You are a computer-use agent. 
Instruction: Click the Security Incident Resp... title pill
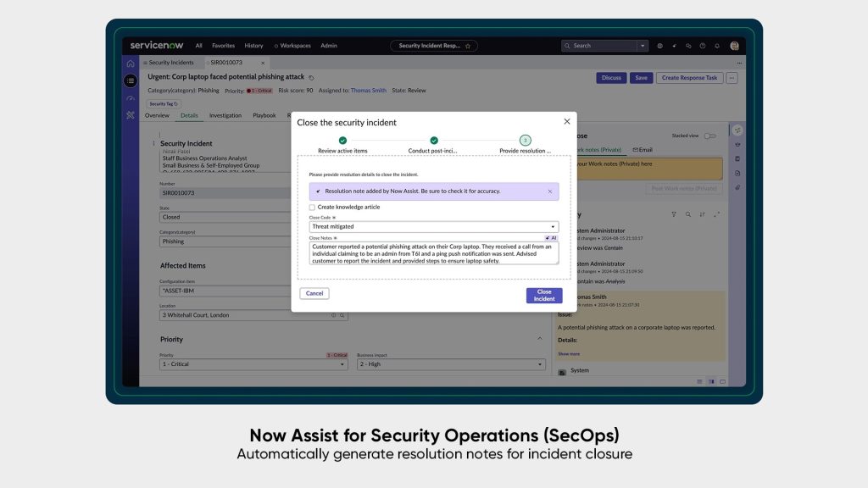[x=434, y=46]
